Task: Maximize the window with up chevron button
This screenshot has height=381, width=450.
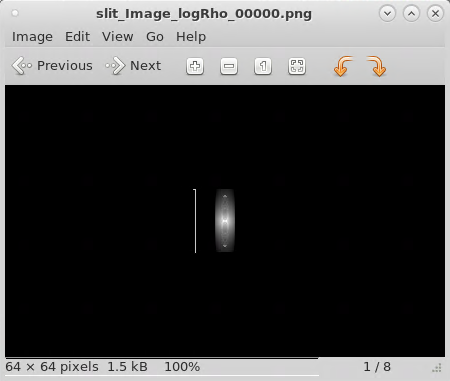Action: point(411,14)
